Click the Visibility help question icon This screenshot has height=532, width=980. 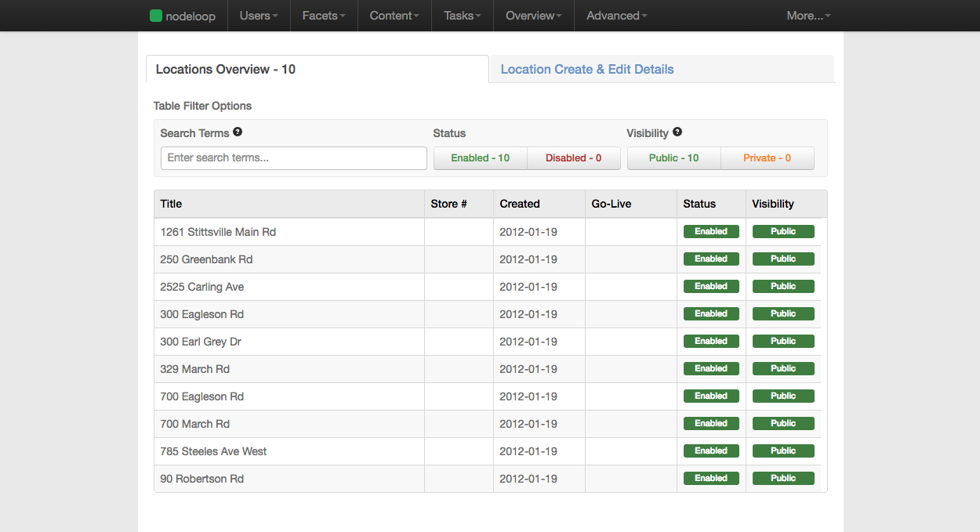[677, 132]
